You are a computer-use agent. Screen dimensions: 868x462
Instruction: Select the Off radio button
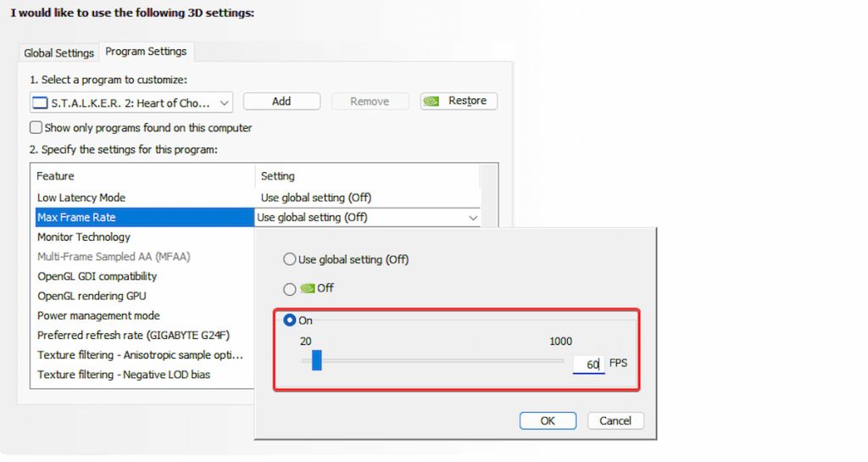(x=290, y=289)
